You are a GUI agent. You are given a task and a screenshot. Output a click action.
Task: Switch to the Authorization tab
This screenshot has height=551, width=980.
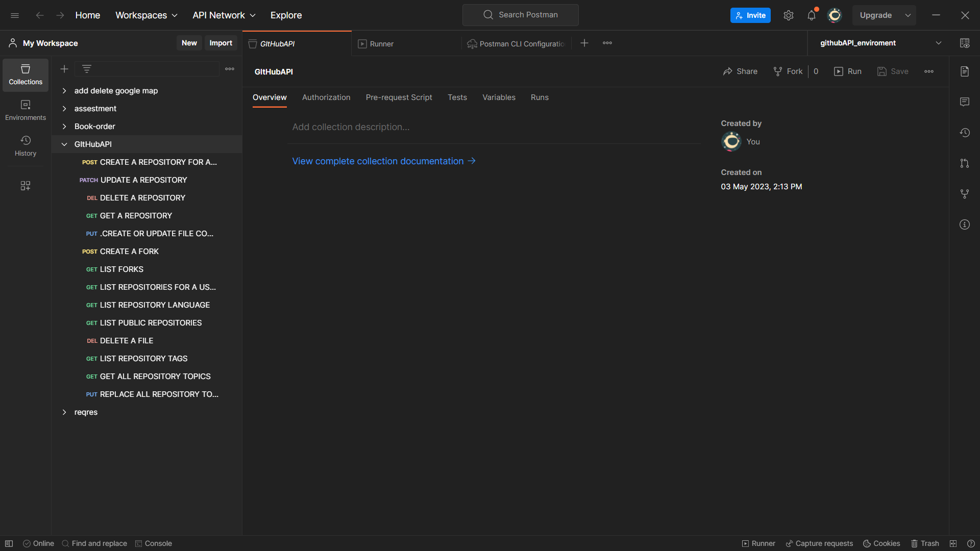click(326, 97)
